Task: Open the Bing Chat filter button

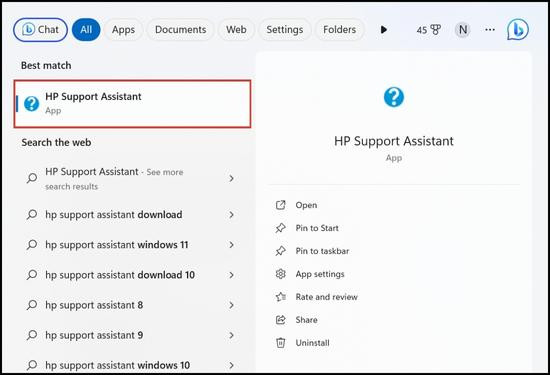Action: (x=40, y=30)
